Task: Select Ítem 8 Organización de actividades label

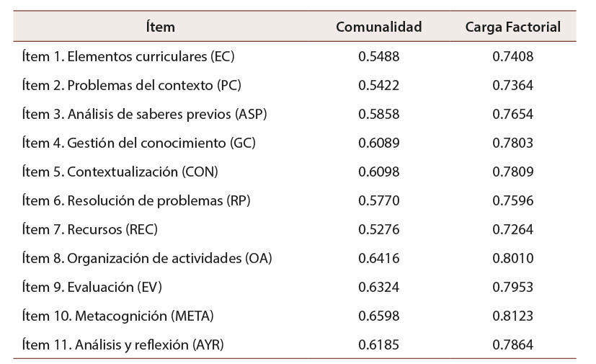Action: point(147,258)
